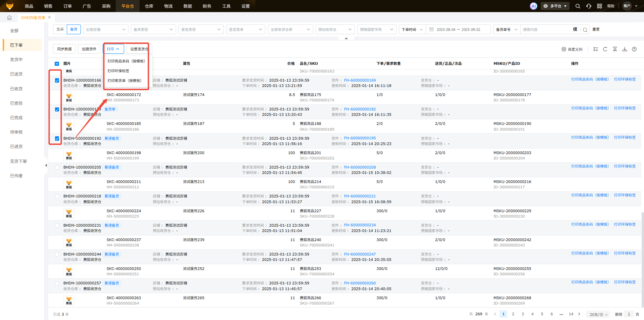
Task: Open the 备货类型 dropdown
Action: click(153, 30)
